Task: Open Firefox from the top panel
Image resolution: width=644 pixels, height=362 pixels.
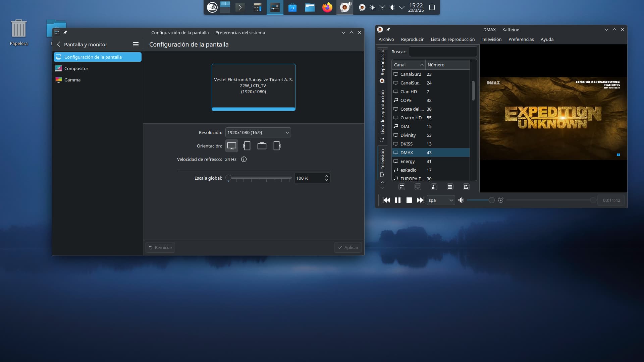Action: pyautogui.click(x=327, y=7)
